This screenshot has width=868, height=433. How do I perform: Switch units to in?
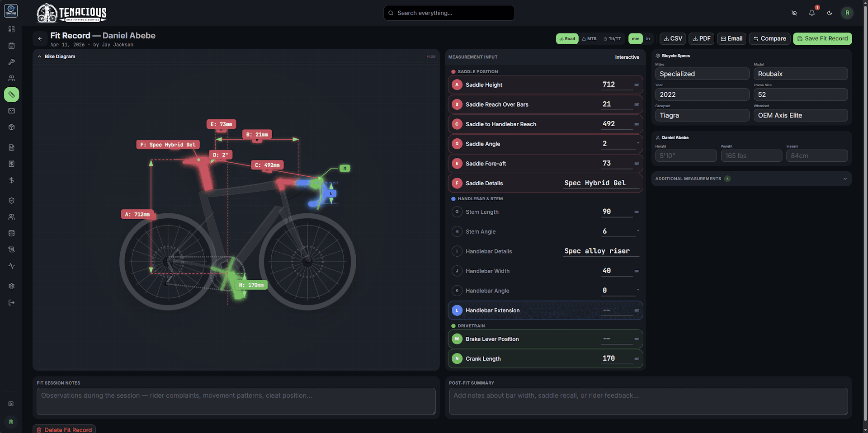(x=648, y=39)
